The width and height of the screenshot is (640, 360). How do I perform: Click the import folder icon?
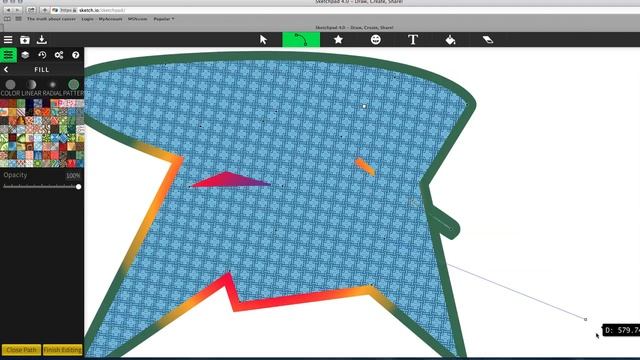pyautogui.click(x=25, y=40)
